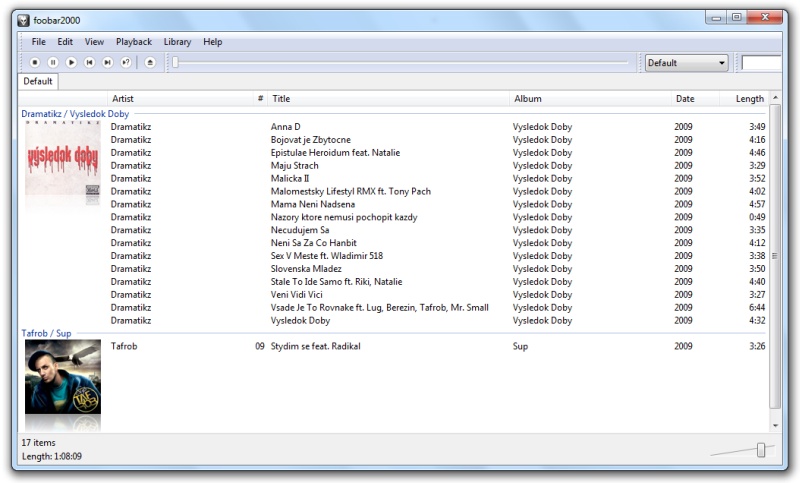Play a random track
Viewport: 800px width, 483px height.
coord(126,62)
